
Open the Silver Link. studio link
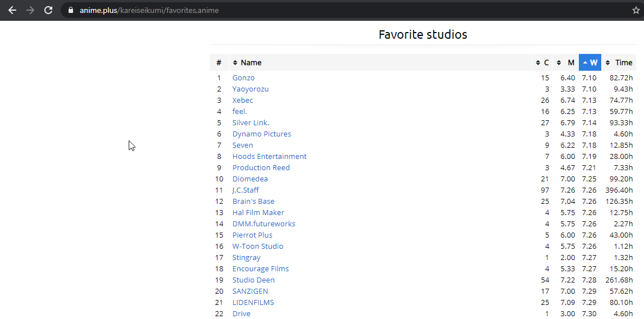point(251,123)
